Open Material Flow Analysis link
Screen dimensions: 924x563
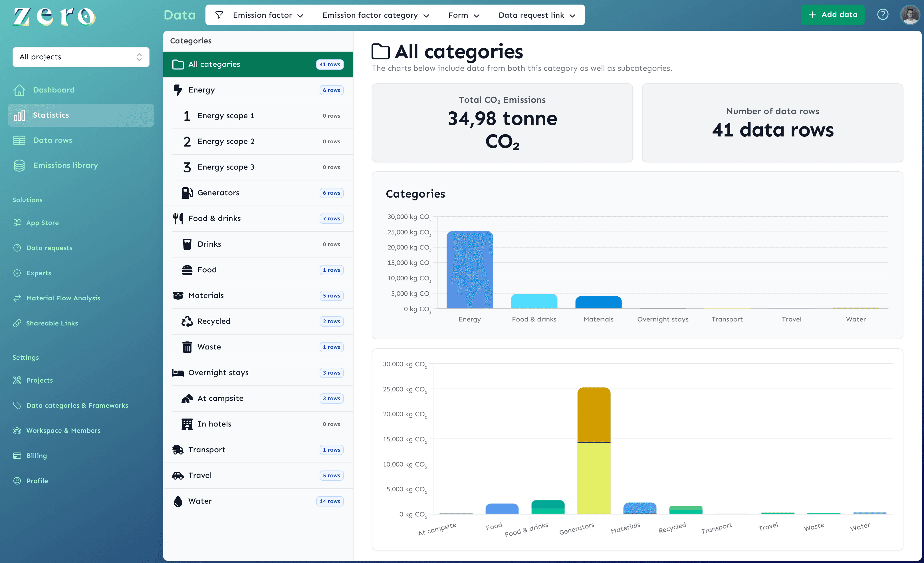click(63, 298)
